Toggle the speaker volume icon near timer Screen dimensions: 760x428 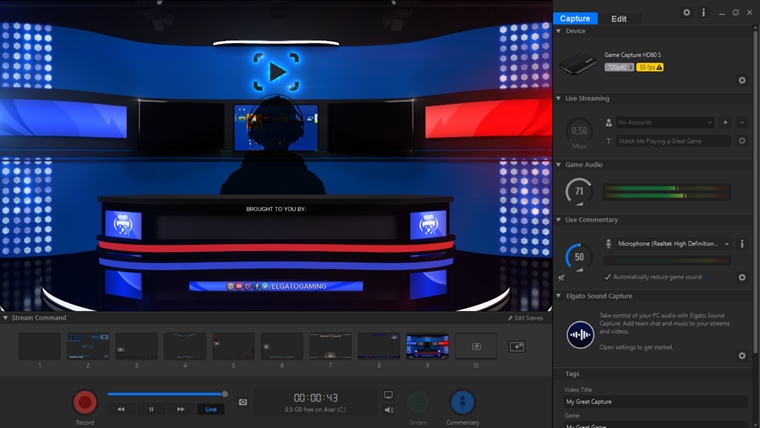(x=389, y=410)
